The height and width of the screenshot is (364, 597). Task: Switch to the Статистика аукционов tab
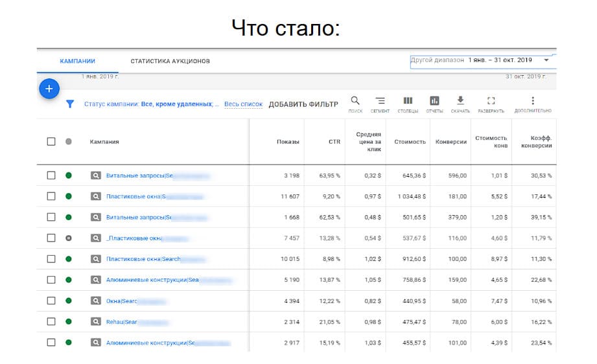[170, 61]
